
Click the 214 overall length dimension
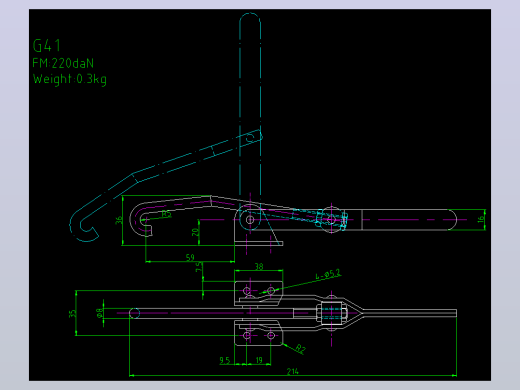tap(292, 371)
